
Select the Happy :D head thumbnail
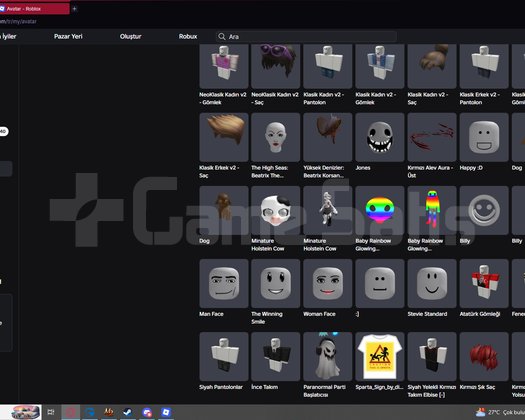[484, 137]
